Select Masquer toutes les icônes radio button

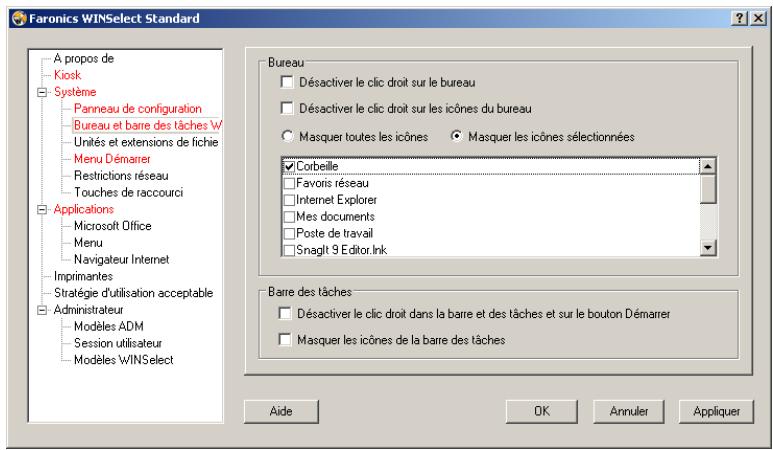[x=287, y=136]
